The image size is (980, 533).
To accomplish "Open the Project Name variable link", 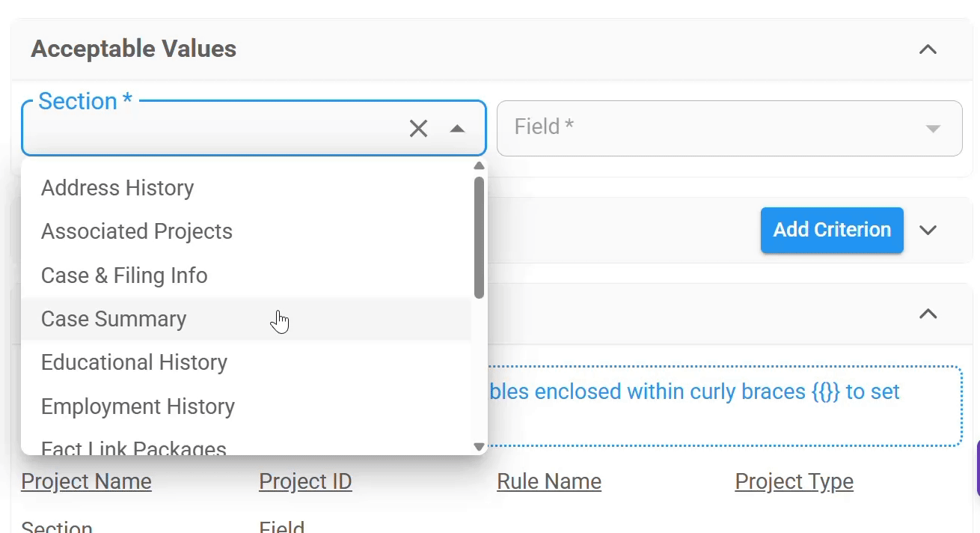I will point(86,481).
